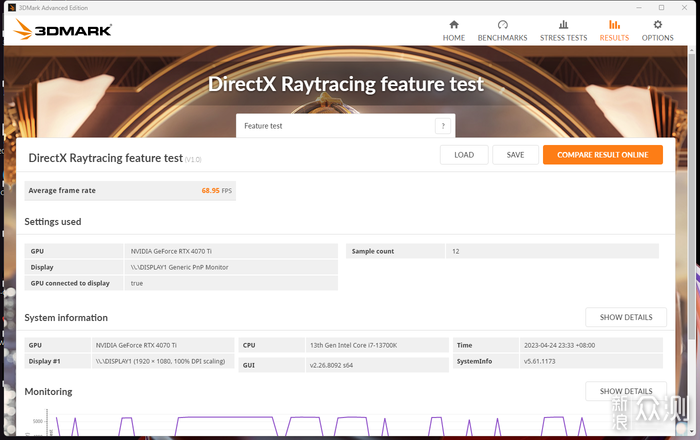Maximize the 3DMark window

661,8
